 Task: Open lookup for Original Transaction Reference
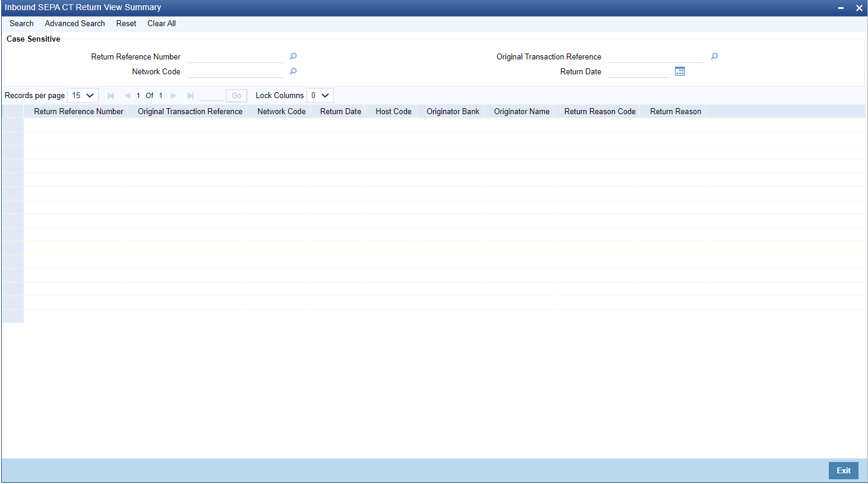point(714,56)
